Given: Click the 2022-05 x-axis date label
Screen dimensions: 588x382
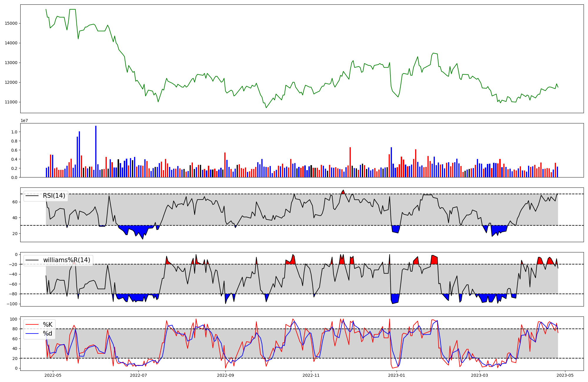Looking at the screenshot, I should [x=53, y=375].
